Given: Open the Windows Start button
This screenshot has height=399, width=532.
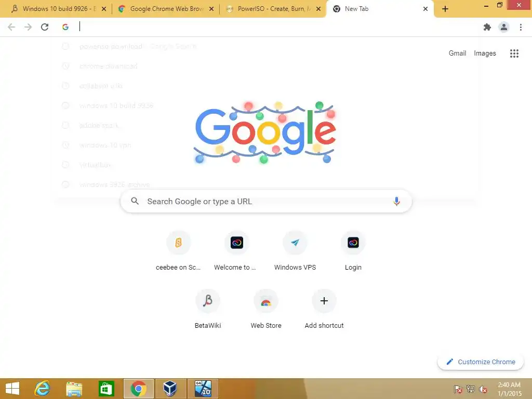Looking at the screenshot, I should click(x=12, y=389).
